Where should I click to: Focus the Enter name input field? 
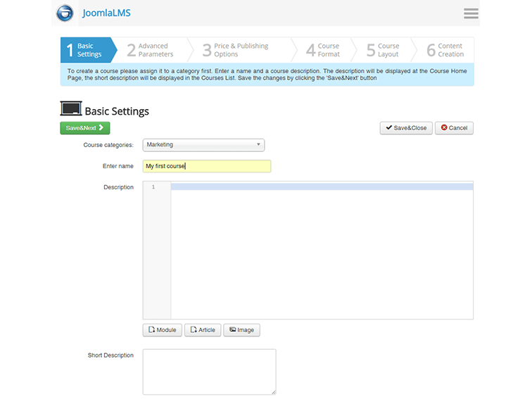point(207,166)
